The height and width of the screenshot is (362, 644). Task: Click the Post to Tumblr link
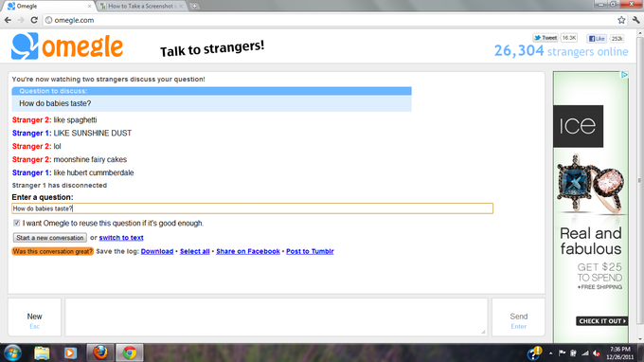[x=310, y=251]
